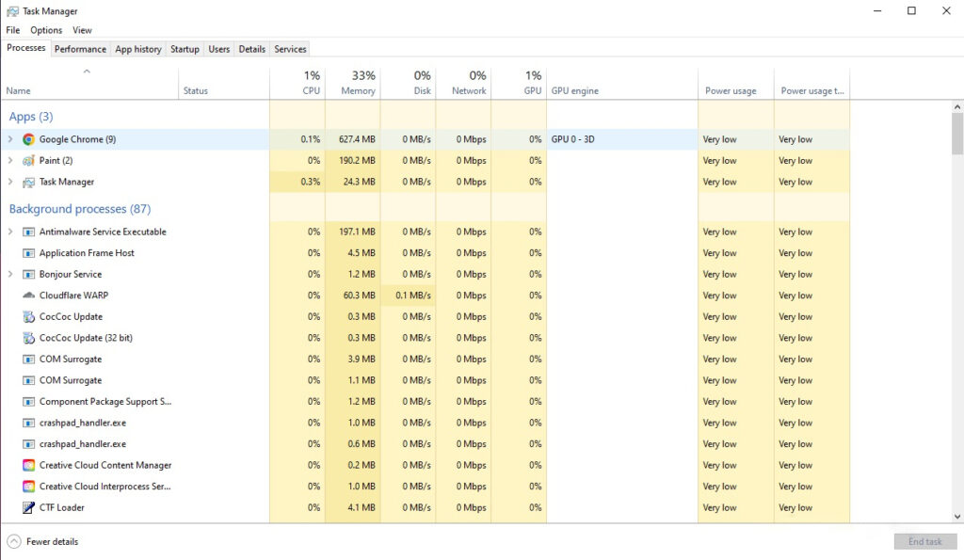Click the first COM Surrogate icon
This screenshot has height=560, width=964.
(x=31, y=359)
